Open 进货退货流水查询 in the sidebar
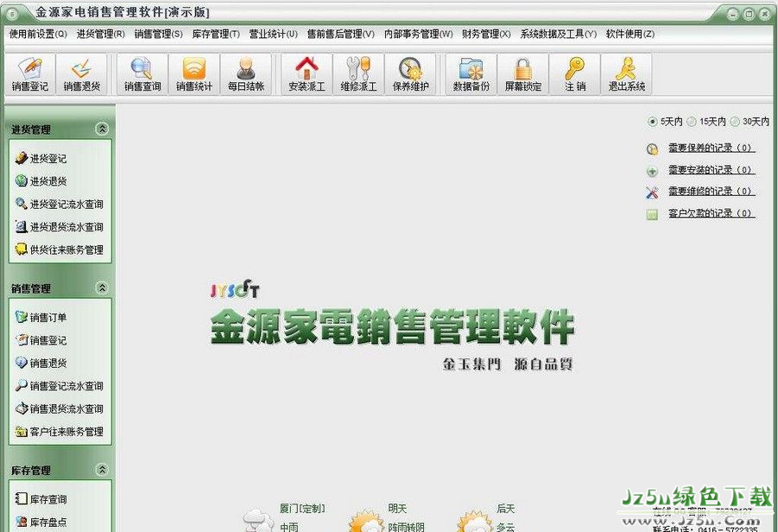The width and height of the screenshot is (778, 532). 59,227
